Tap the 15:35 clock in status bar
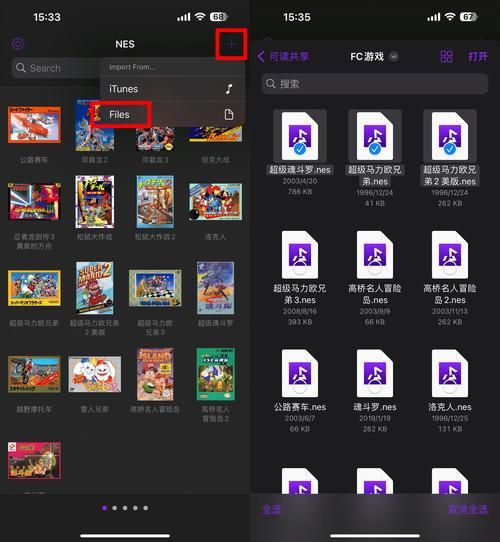 tap(297, 17)
